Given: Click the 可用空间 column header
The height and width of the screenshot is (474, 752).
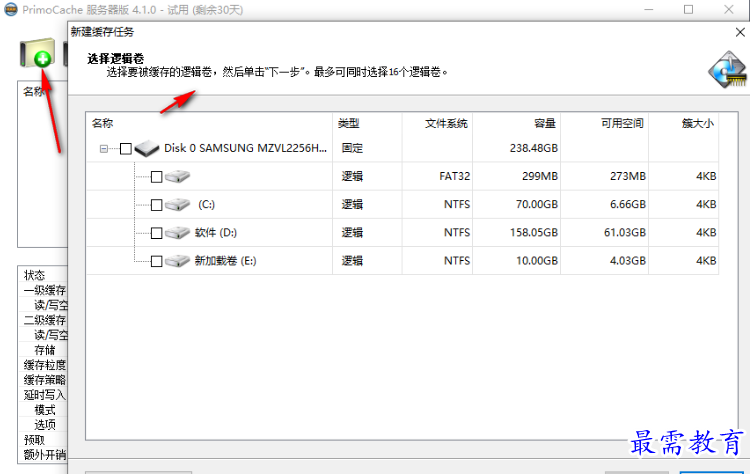Looking at the screenshot, I should 605,123.
